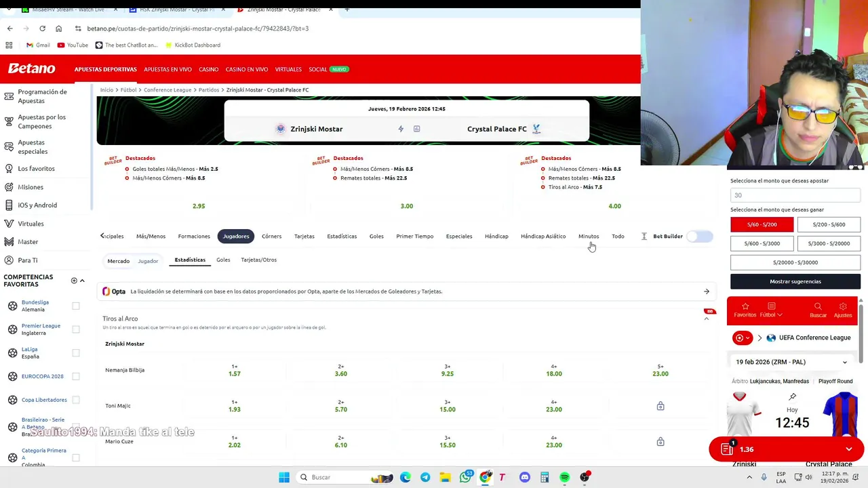
Task: Open the Córners market tab
Action: coord(271,236)
